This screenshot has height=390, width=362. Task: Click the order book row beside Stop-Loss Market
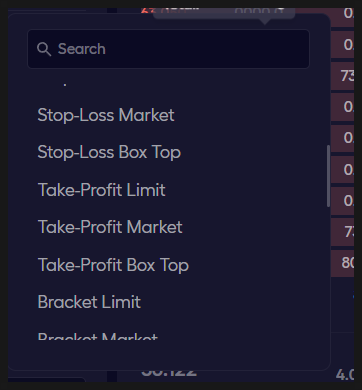343,107
